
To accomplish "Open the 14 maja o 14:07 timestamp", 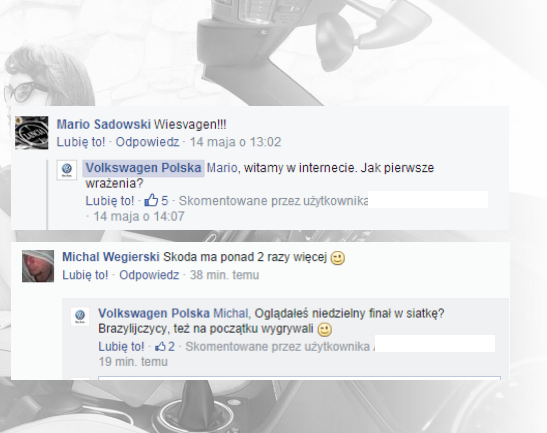I will point(139,216).
